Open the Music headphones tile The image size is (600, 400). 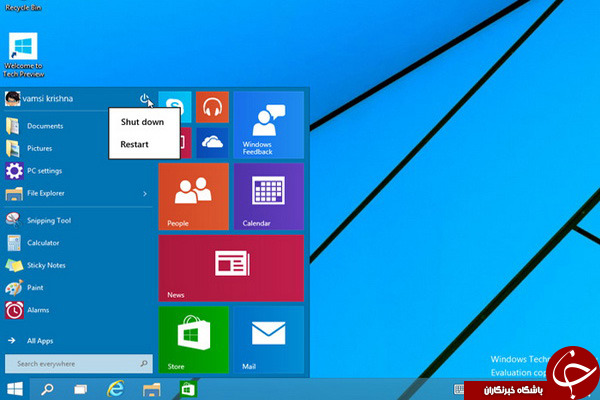click(212, 107)
